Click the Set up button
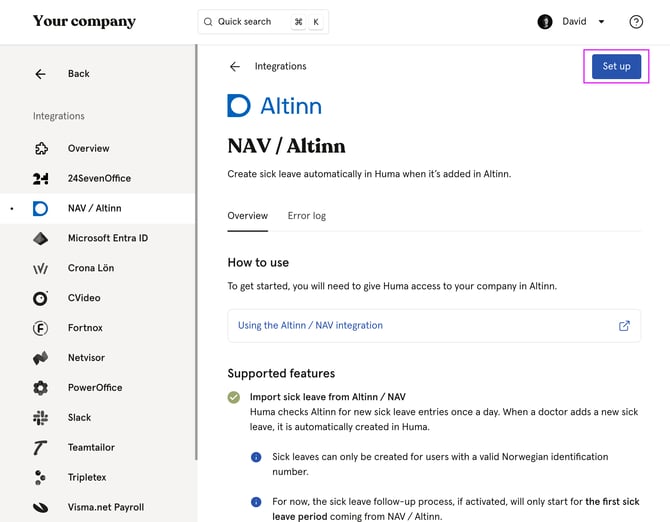The image size is (670, 522). [x=616, y=66]
